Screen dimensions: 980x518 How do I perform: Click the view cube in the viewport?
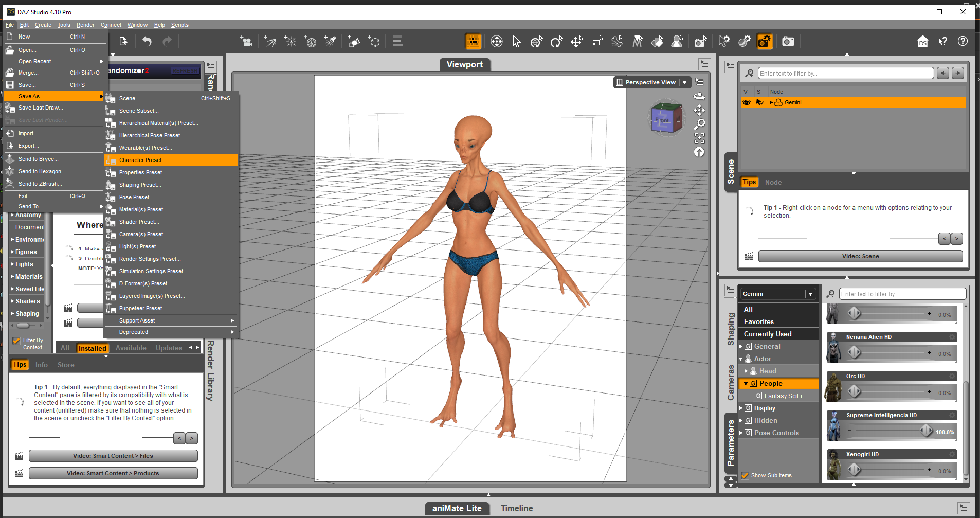point(666,118)
